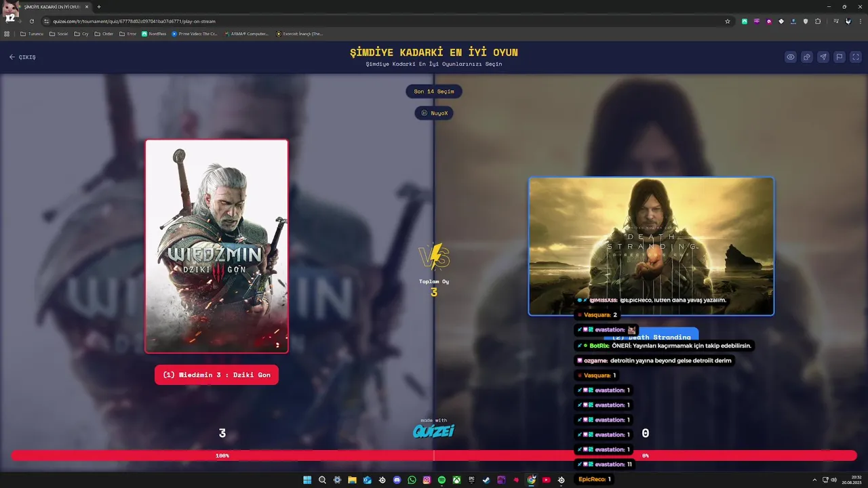The image size is (868, 488).
Task: Click the dice randomize icon in Quizei header
Action: click(x=807, y=57)
